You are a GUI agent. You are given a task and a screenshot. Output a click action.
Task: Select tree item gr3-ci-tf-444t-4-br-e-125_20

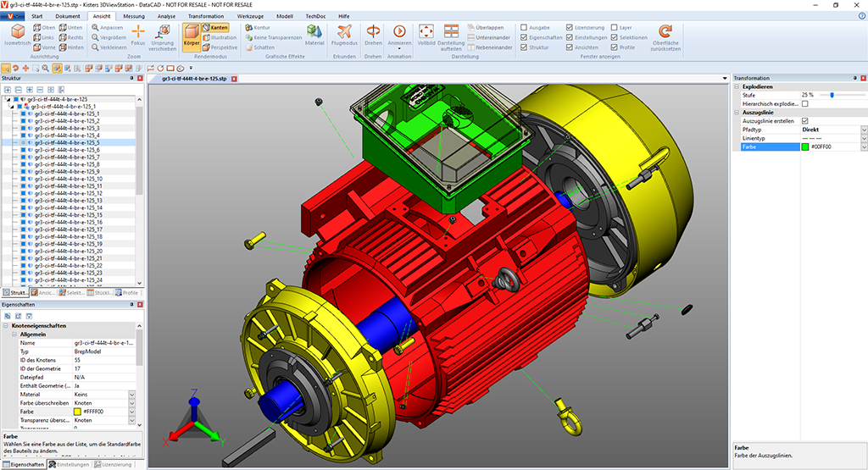pyautogui.click(x=68, y=251)
